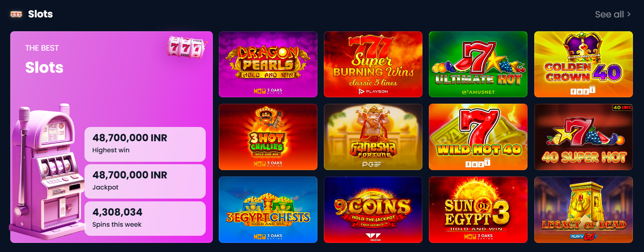The height and width of the screenshot is (252, 644).
Task: Click the slot machine icon beside Slots heading
Action: coord(16,14)
